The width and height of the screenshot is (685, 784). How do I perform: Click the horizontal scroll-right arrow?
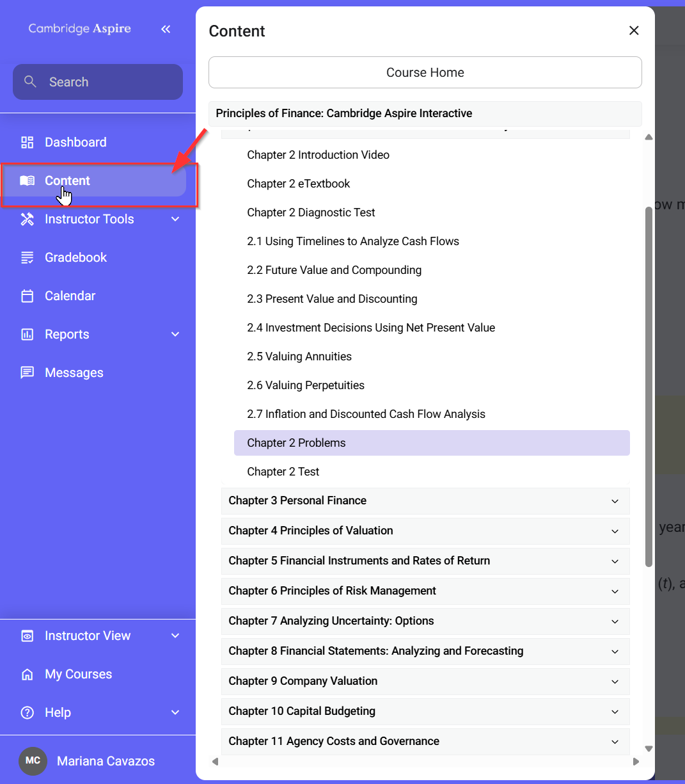click(636, 762)
